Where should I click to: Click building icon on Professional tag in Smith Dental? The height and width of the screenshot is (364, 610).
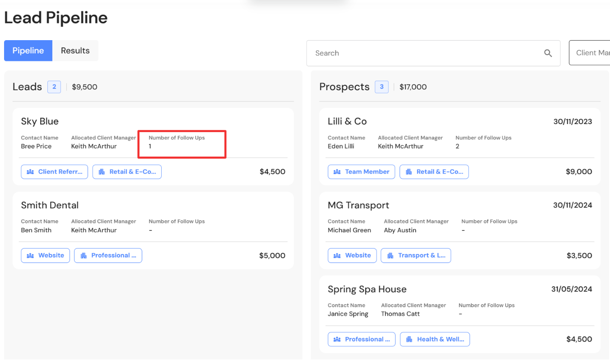pos(84,256)
